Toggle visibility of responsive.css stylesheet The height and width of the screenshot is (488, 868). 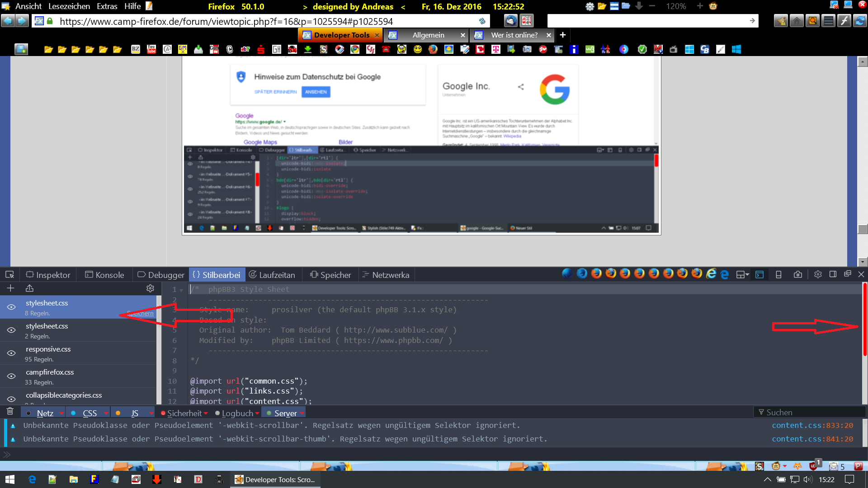coord(11,353)
